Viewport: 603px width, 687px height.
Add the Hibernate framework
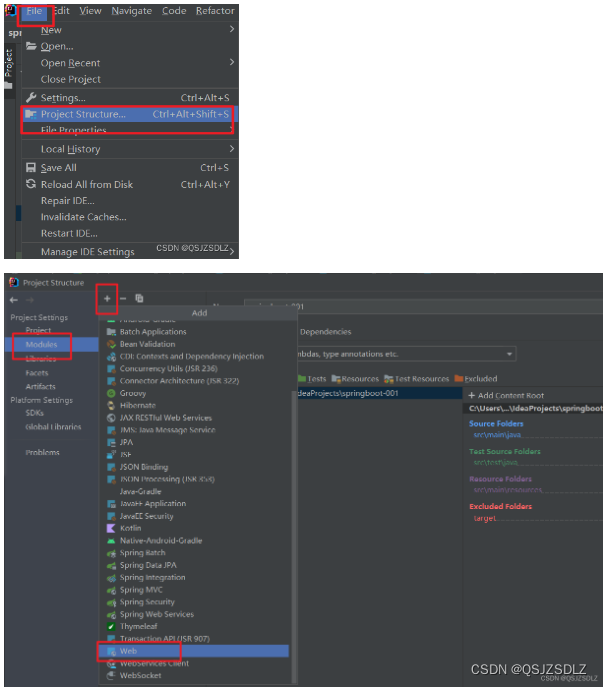pos(138,405)
